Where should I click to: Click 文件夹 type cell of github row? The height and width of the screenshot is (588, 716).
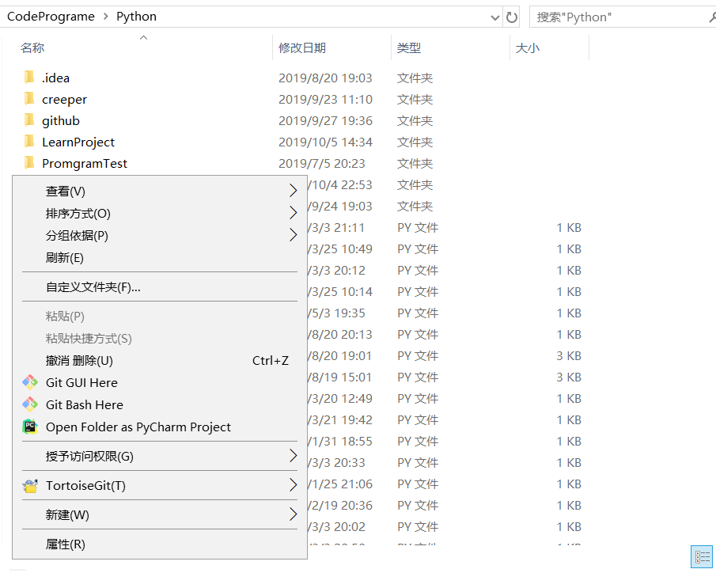coord(415,120)
